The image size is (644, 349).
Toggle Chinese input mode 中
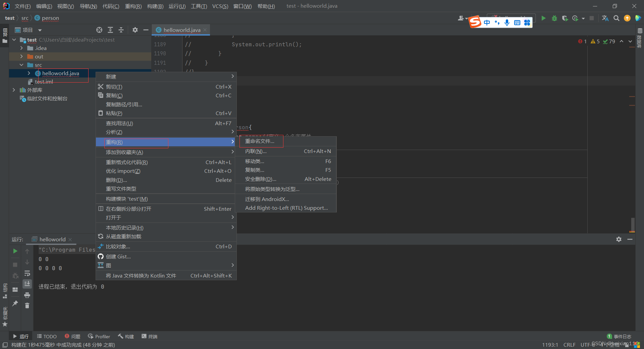487,22
